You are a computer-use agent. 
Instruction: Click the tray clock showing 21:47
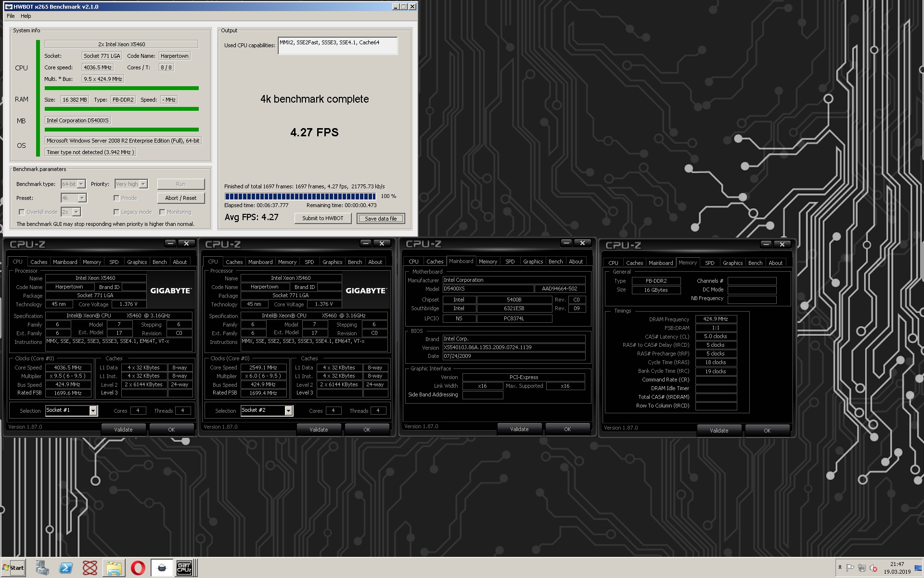[897, 568]
